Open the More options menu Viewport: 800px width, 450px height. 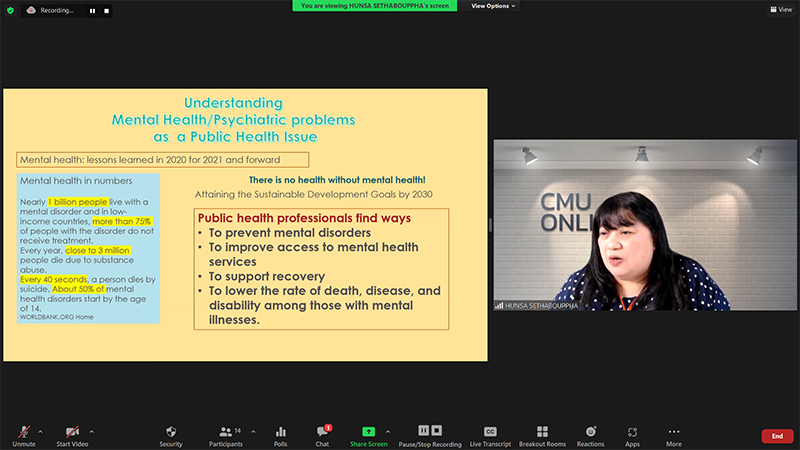coord(673,436)
